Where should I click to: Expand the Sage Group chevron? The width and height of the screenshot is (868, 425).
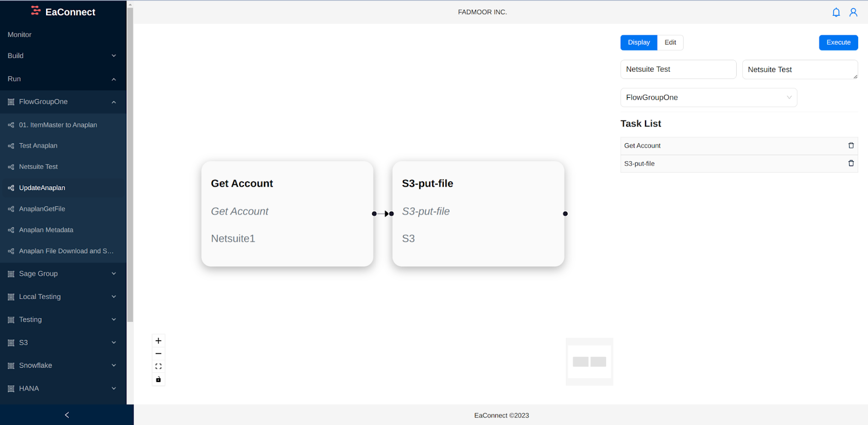coord(114,274)
